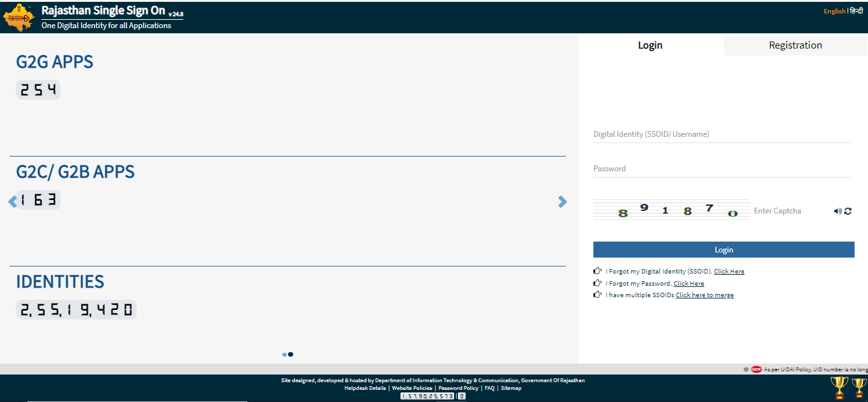
Task: Click the right gold trophy icon
Action: point(859,387)
